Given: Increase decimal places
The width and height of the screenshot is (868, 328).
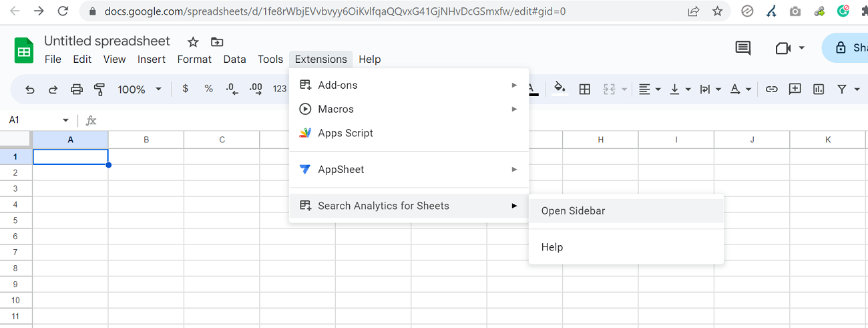Looking at the screenshot, I should click(255, 89).
